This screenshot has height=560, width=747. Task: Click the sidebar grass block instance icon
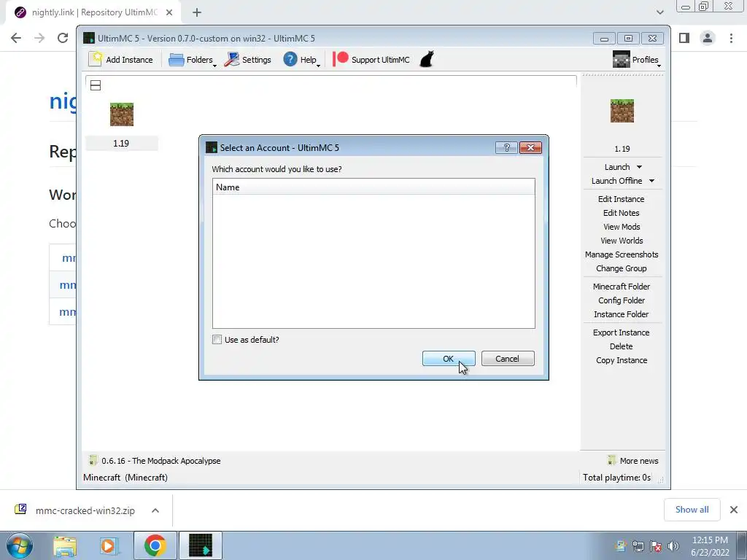click(622, 111)
